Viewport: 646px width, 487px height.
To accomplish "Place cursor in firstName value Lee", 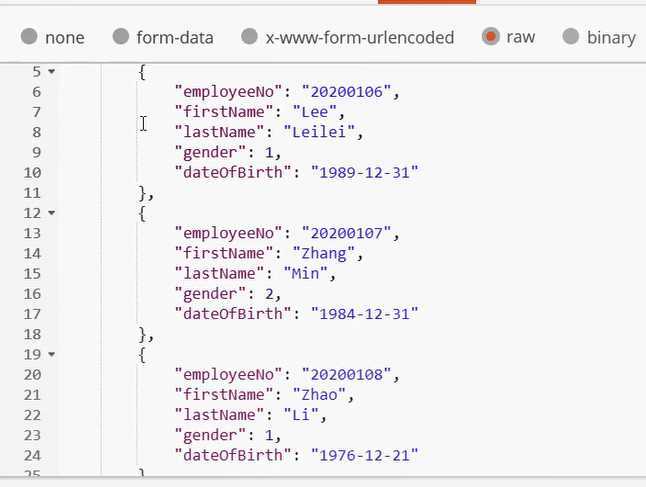I will [x=315, y=112].
